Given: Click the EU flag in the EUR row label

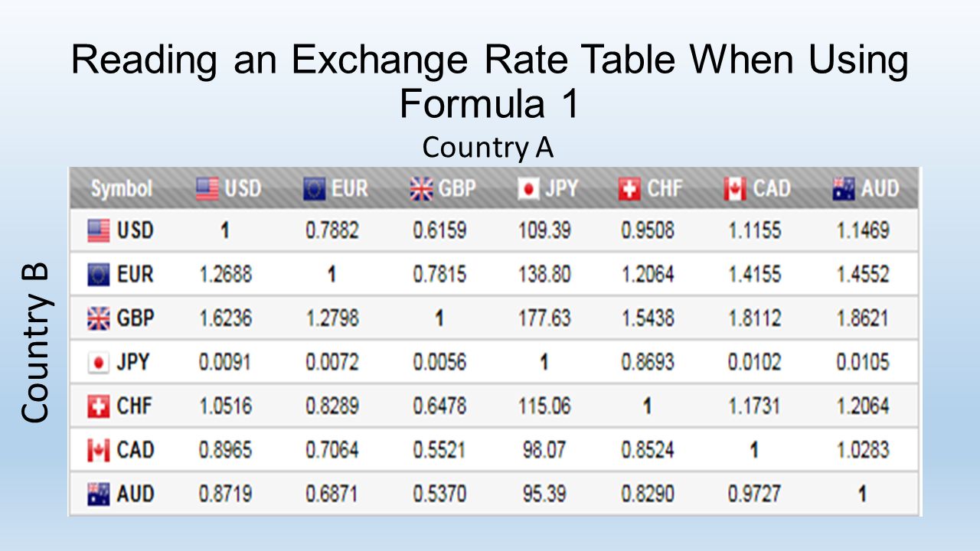Looking at the screenshot, I should click(99, 274).
